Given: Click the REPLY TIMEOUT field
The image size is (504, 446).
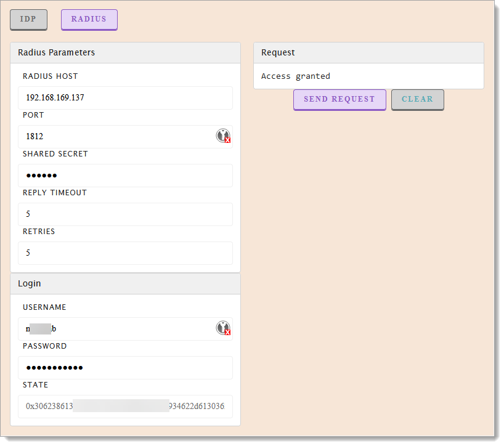Looking at the screenshot, I should (125, 214).
